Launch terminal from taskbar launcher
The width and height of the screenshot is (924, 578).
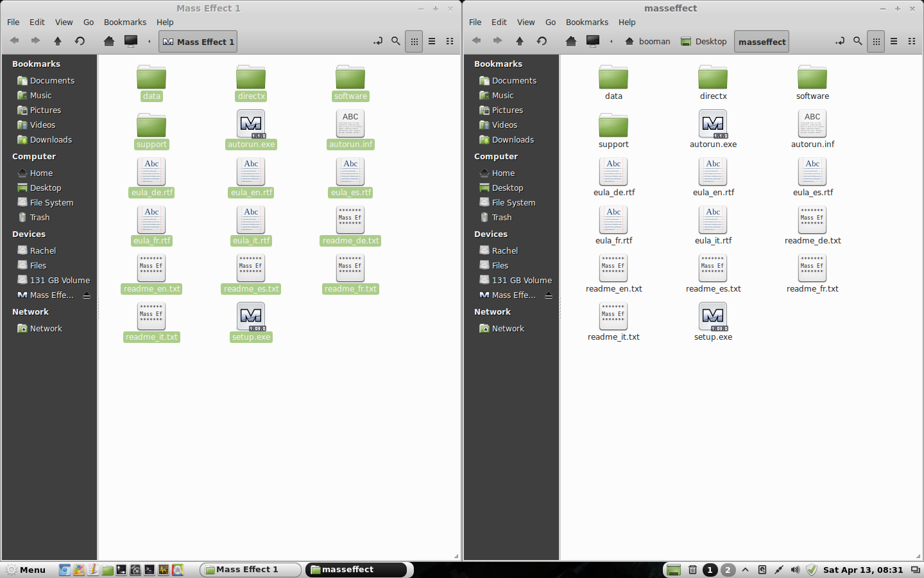tap(150, 570)
